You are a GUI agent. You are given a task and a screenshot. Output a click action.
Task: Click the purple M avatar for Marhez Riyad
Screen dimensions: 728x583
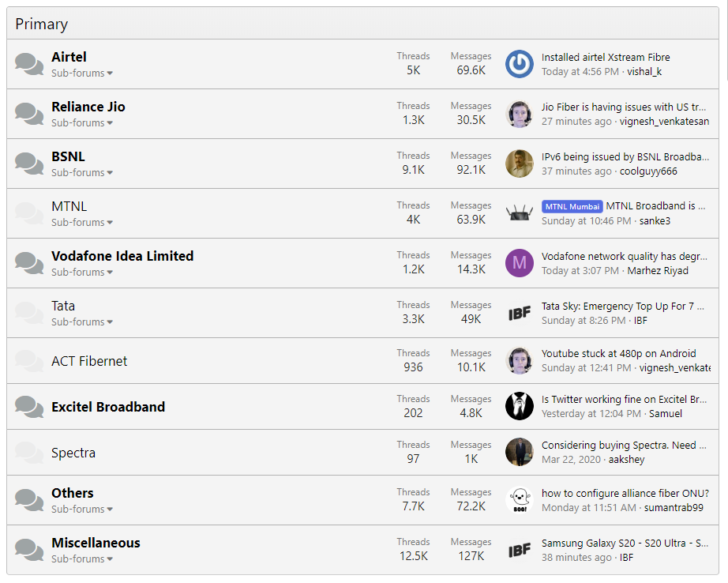(x=520, y=263)
